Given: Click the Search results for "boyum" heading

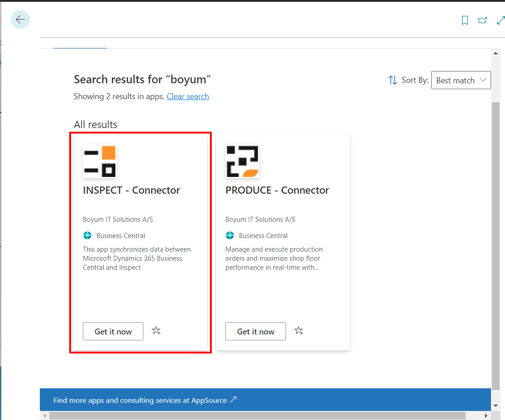Looking at the screenshot, I should click(x=143, y=79).
